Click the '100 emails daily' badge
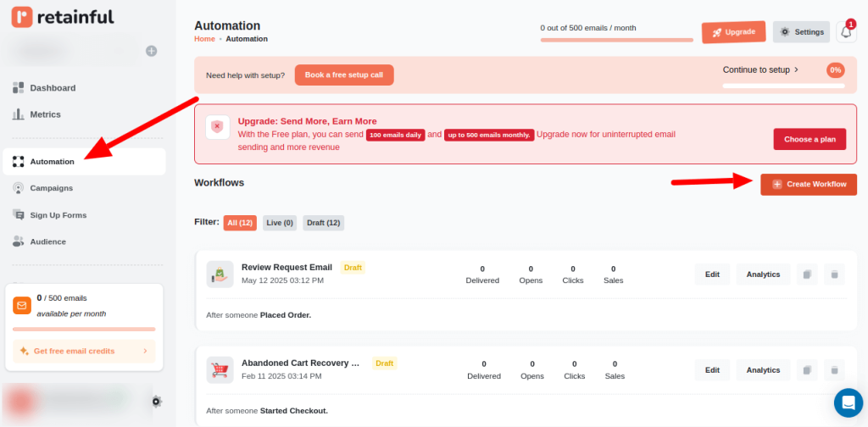868x427 pixels. tap(395, 135)
